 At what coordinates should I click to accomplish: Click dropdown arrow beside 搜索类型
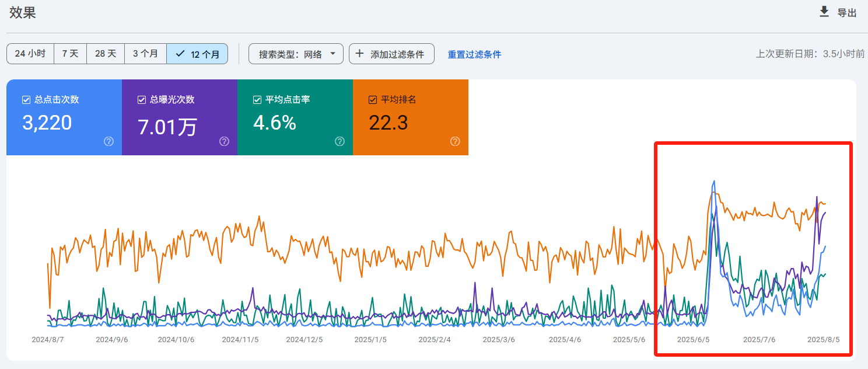tap(332, 54)
